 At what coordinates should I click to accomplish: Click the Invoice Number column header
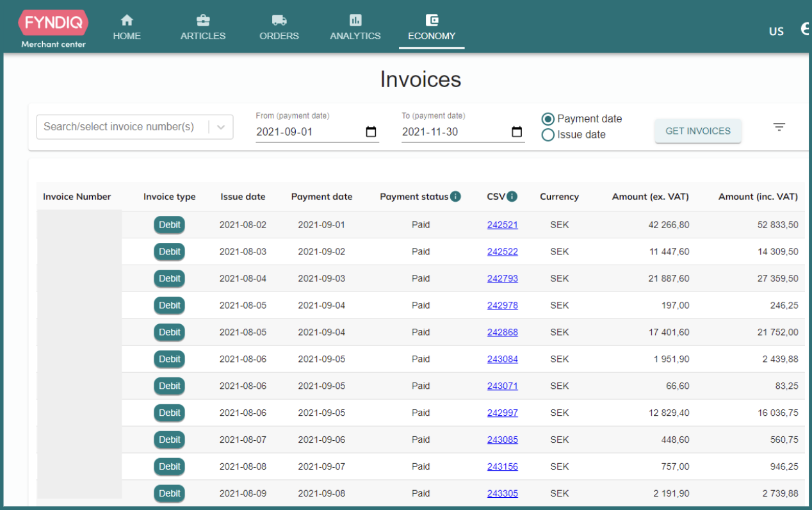pos(77,197)
